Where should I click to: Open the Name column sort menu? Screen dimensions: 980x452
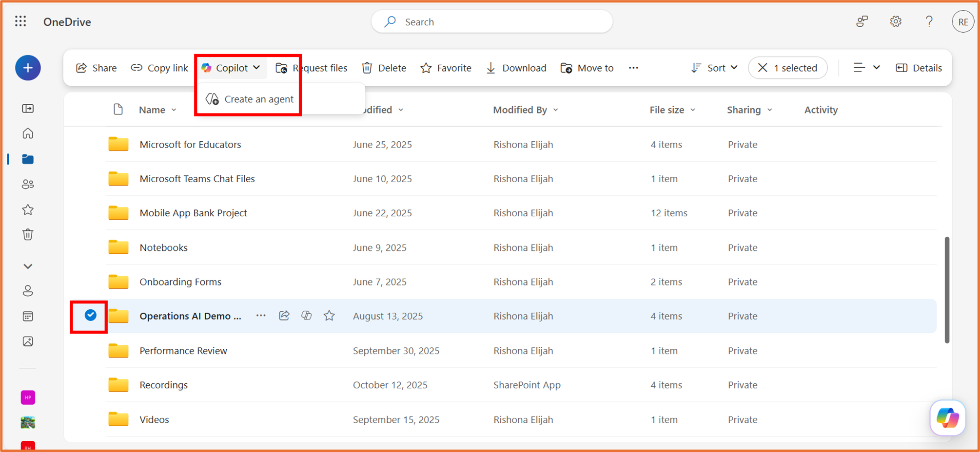click(x=157, y=110)
